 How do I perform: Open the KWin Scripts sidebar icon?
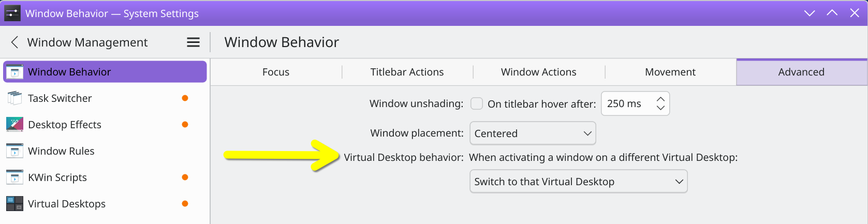pyautogui.click(x=14, y=177)
